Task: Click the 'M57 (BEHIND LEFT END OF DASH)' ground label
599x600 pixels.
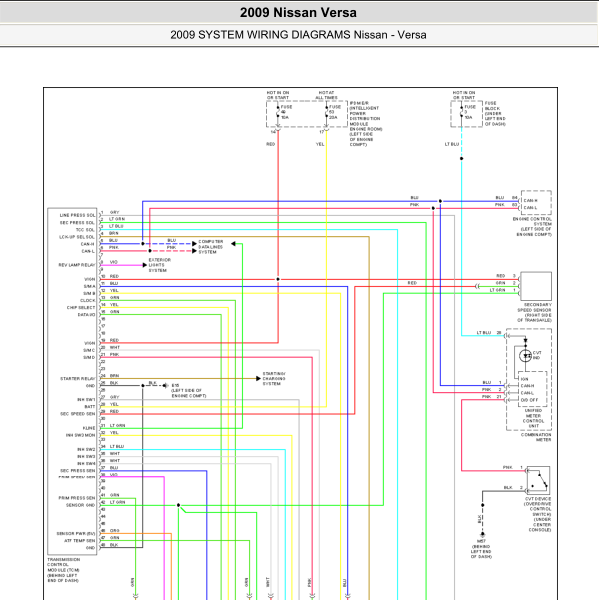Action: click(481, 549)
